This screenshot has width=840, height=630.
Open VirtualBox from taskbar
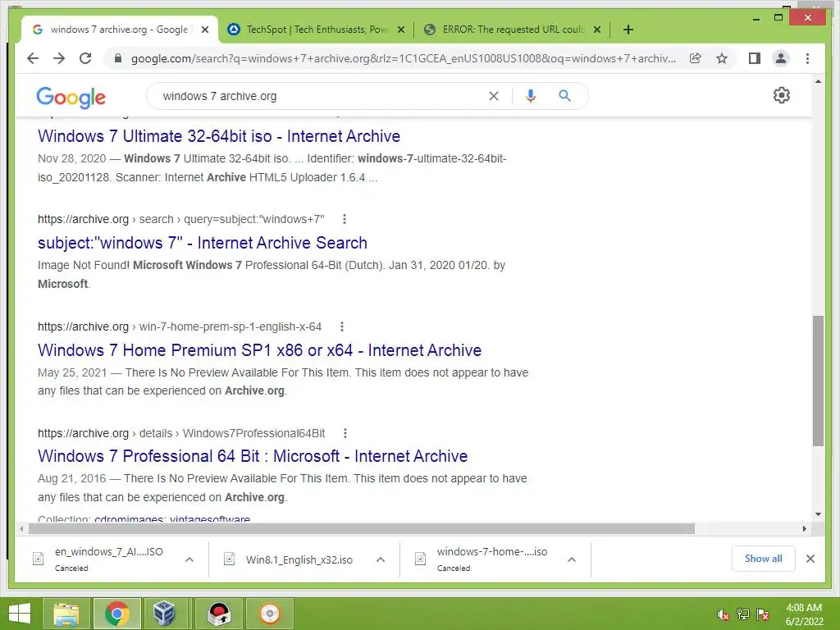click(164, 614)
